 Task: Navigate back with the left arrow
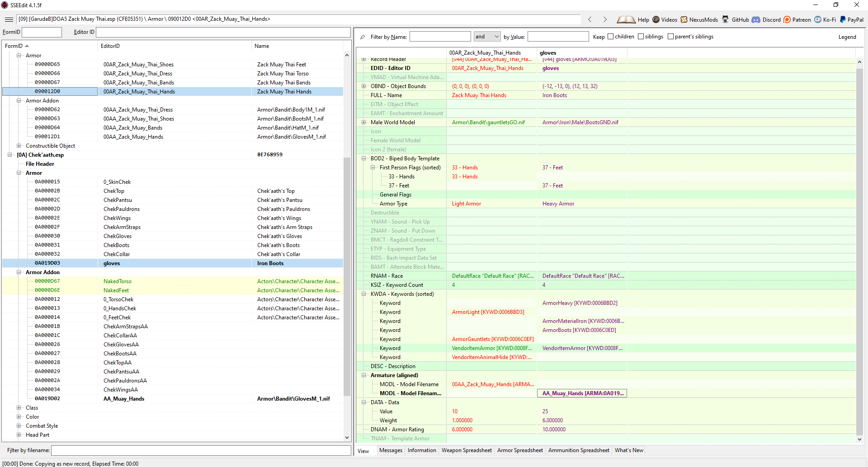click(x=590, y=19)
